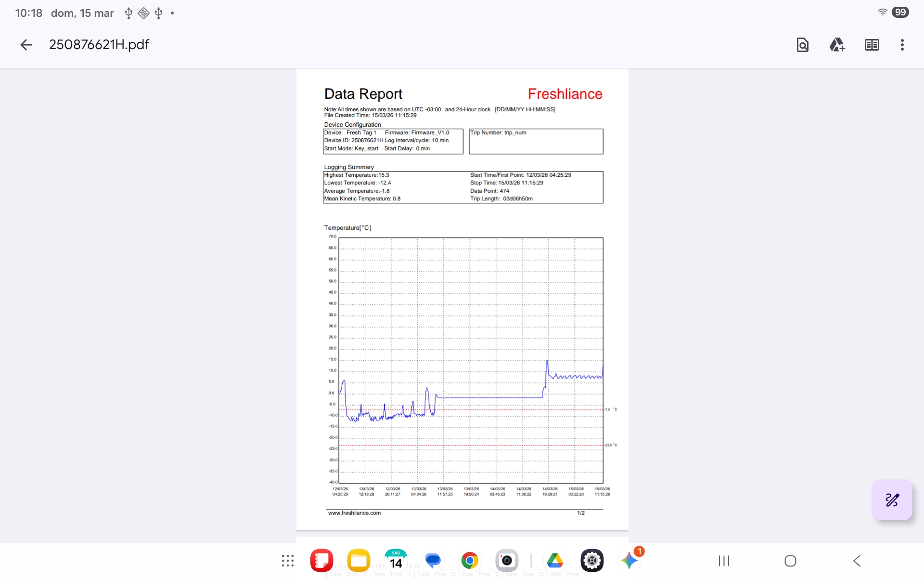924x578 pixels.
Task: Launch the Camera app
Action: click(x=507, y=561)
